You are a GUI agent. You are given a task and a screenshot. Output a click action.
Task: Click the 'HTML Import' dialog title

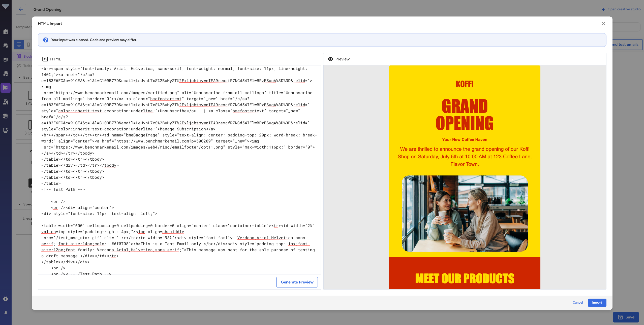click(x=50, y=23)
